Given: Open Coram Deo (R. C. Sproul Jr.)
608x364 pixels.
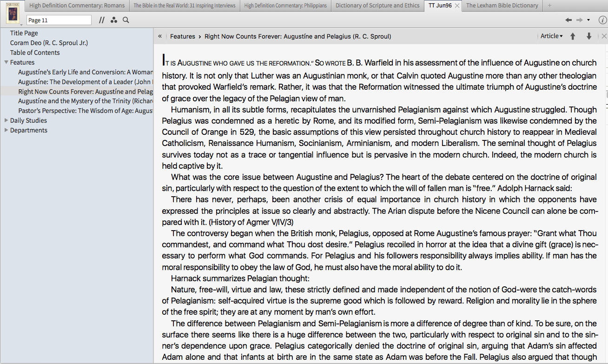Looking at the screenshot, I should 49,43.
